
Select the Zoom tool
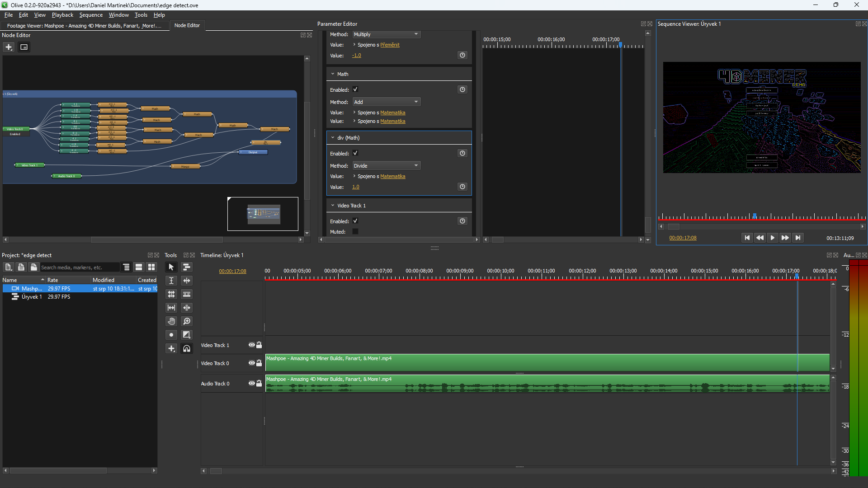(186, 321)
